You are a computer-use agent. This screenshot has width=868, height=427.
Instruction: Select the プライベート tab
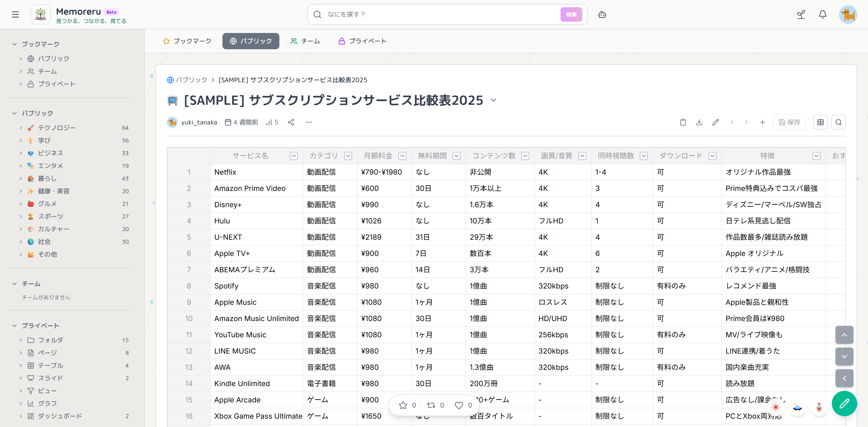(x=362, y=41)
